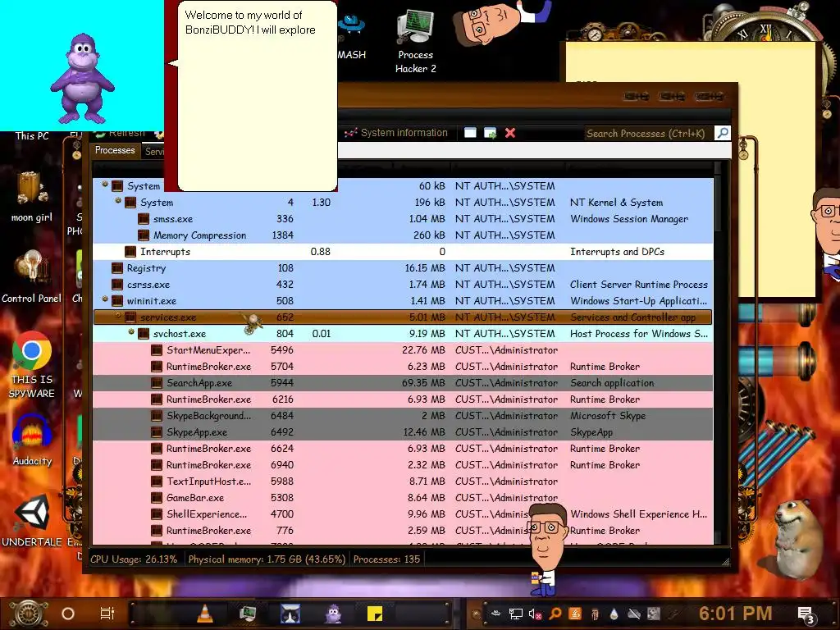840x630 pixels.
Task: Select the ShellExperience... process row
Action: (x=402, y=514)
